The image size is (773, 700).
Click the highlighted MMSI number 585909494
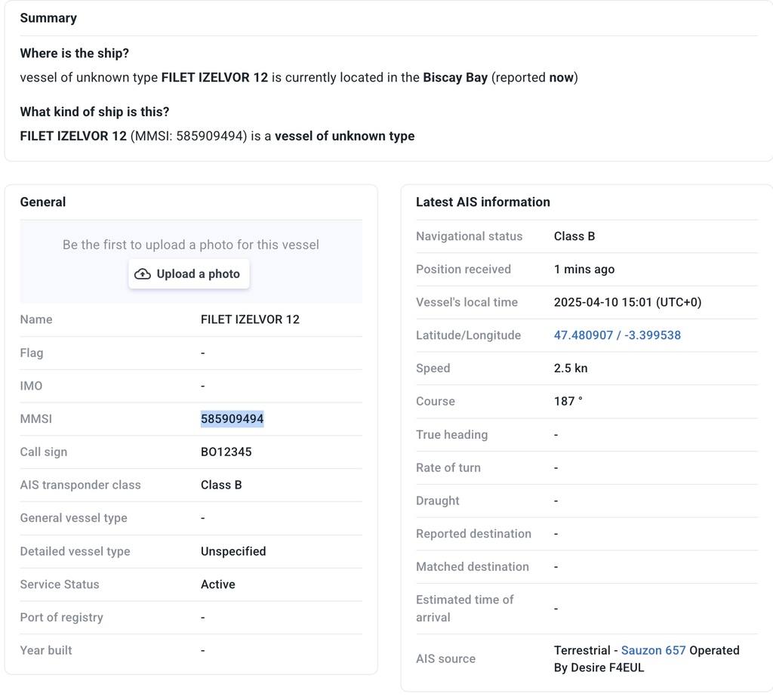(x=233, y=419)
